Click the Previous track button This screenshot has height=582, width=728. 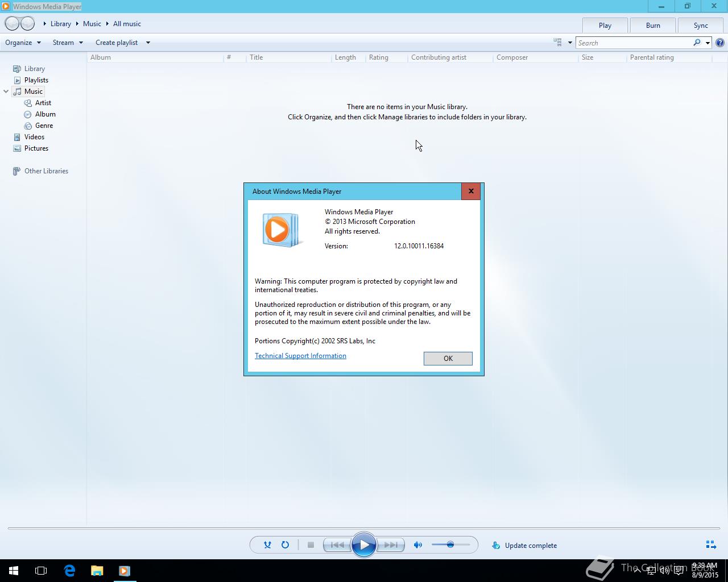click(337, 545)
